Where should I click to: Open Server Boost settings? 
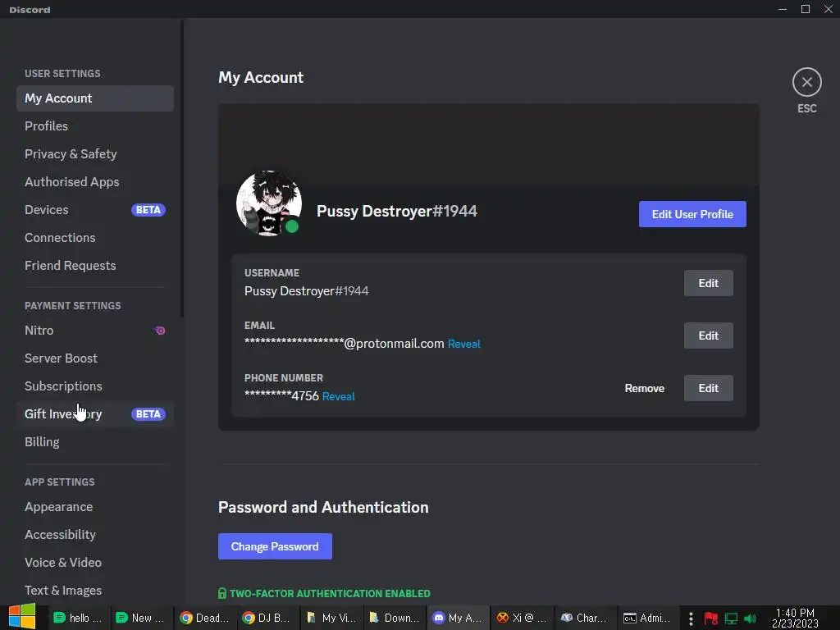click(x=95, y=358)
